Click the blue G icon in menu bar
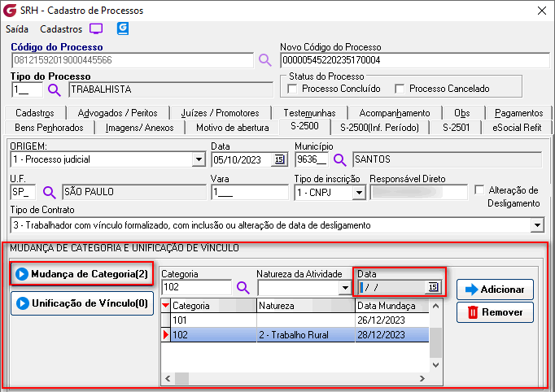Viewport: 555px width, 392px height. [x=124, y=28]
